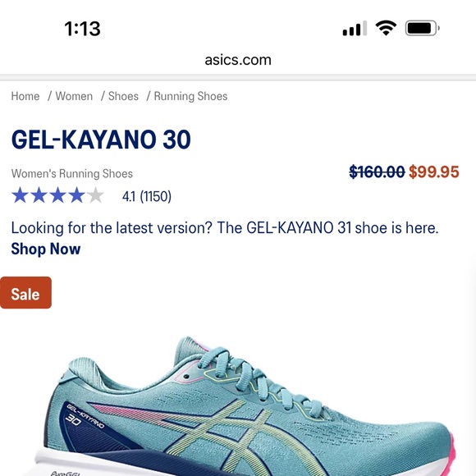This screenshot has width=476, height=476.
Task: Open the 4.1 (1150) reviews count
Action: pos(147,196)
